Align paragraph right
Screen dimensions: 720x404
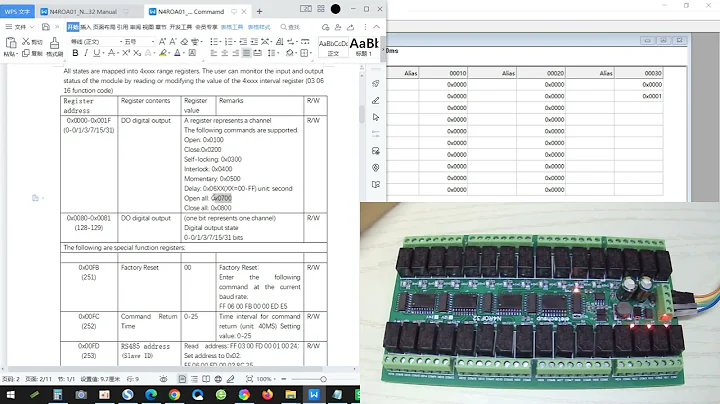coord(236,53)
